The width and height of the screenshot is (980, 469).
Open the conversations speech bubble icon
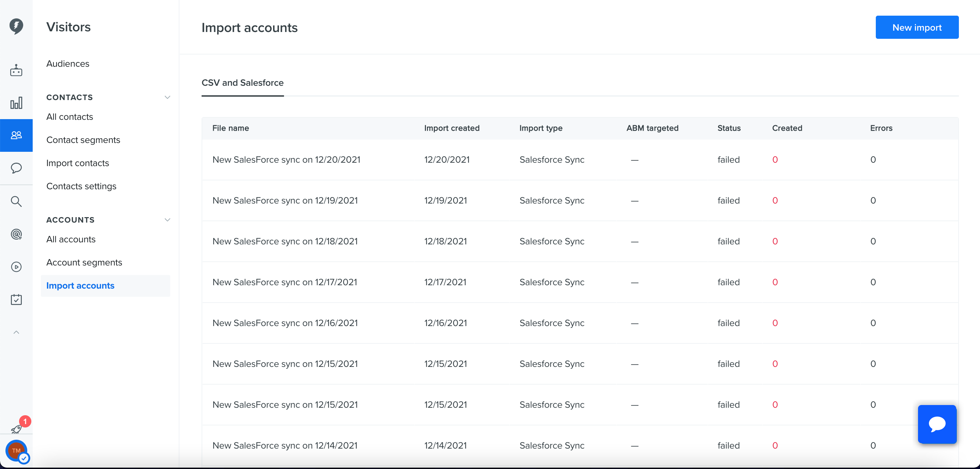pos(16,168)
